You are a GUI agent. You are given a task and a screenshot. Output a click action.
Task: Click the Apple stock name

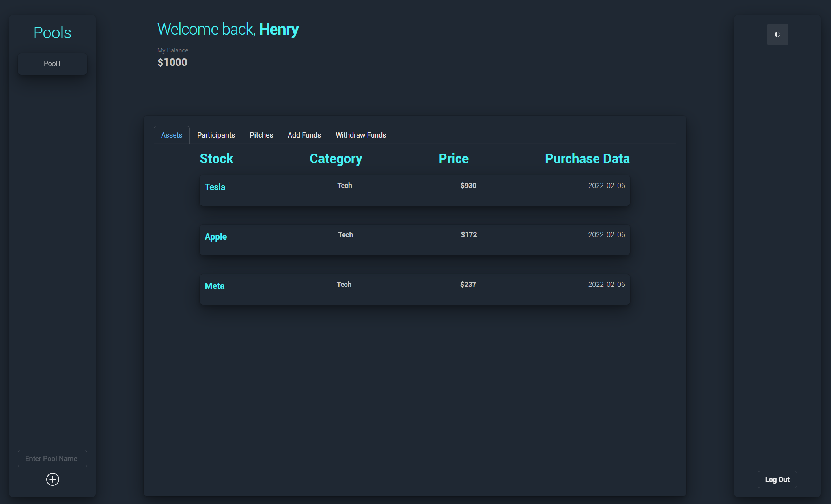point(216,236)
